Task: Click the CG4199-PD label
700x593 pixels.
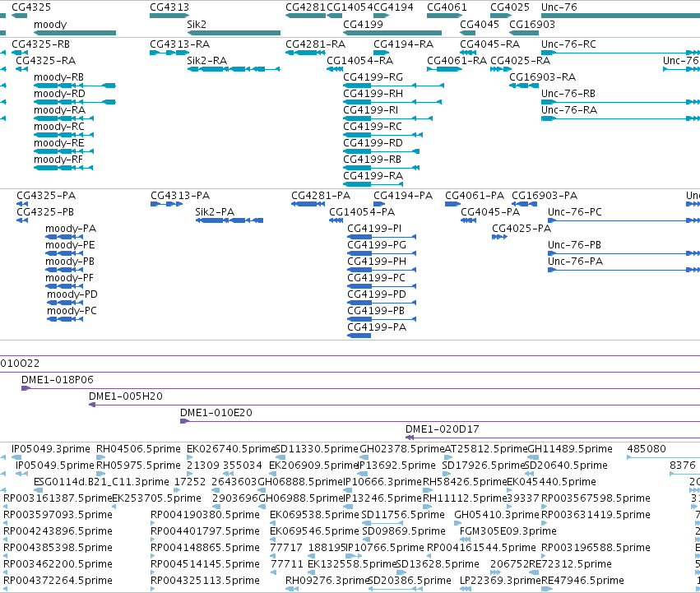Action: (x=377, y=294)
